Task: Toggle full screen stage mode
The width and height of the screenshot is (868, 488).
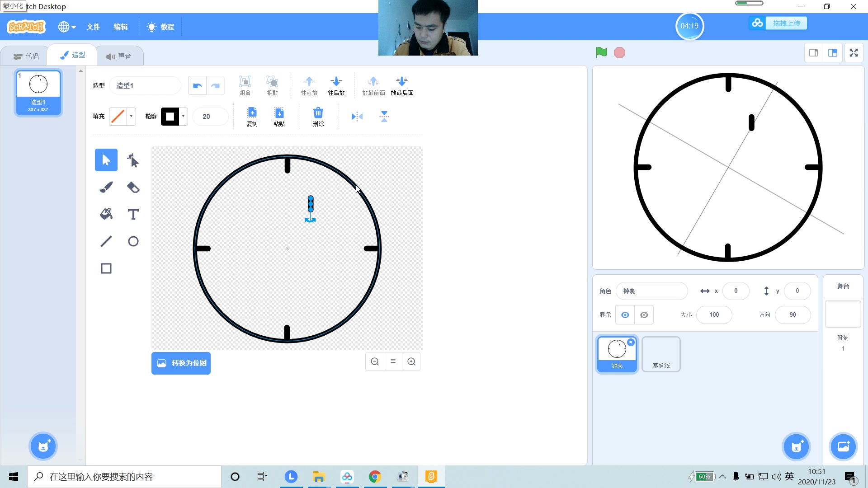Action: [x=854, y=53]
